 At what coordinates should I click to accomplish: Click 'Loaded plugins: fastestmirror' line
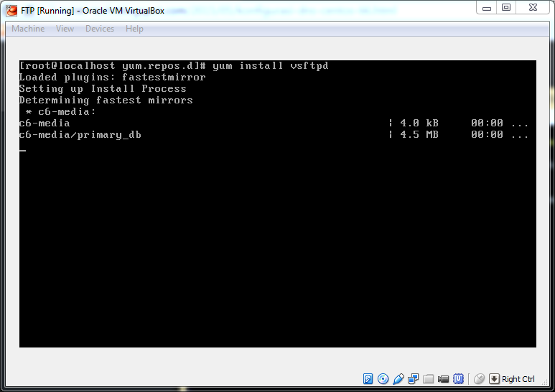[x=112, y=77]
